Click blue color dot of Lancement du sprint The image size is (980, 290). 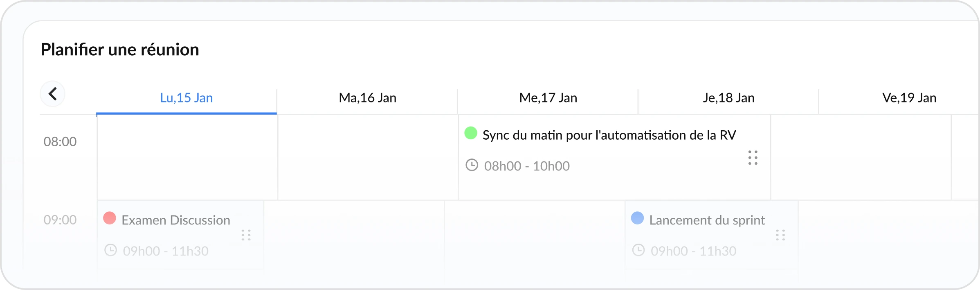point(637,218)
